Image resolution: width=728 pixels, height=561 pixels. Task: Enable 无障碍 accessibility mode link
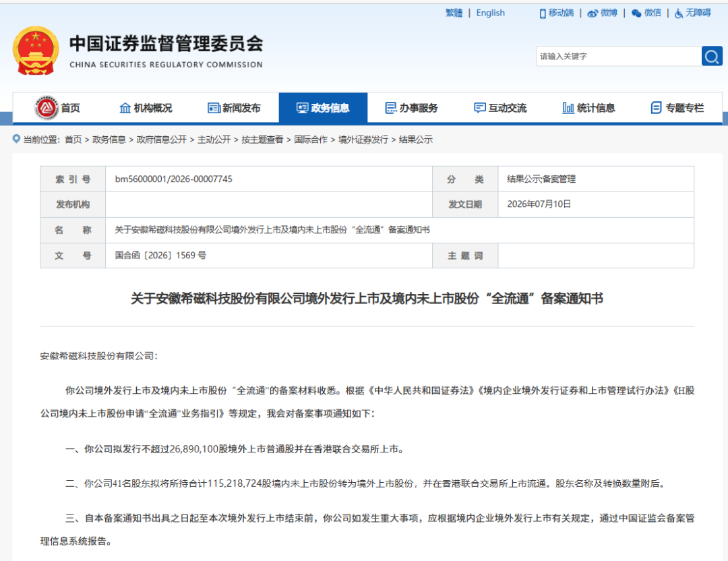(698, 13)
